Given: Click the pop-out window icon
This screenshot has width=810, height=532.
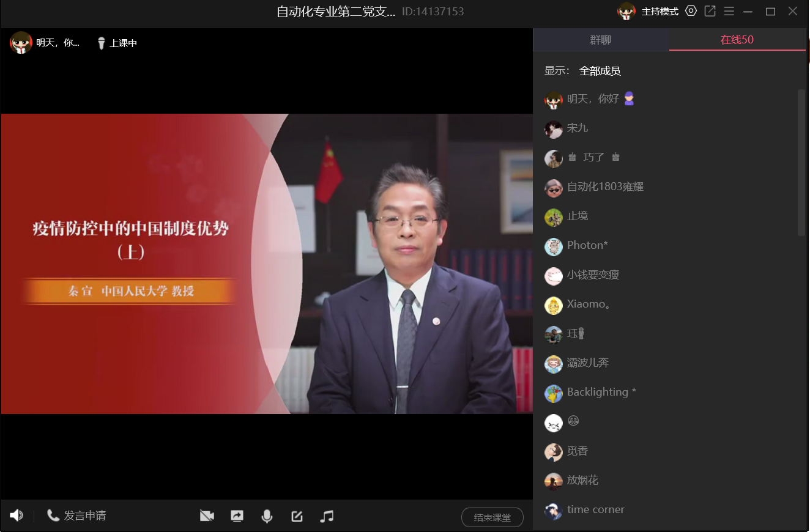Looking at the screenshot, I should pos(710,11).
